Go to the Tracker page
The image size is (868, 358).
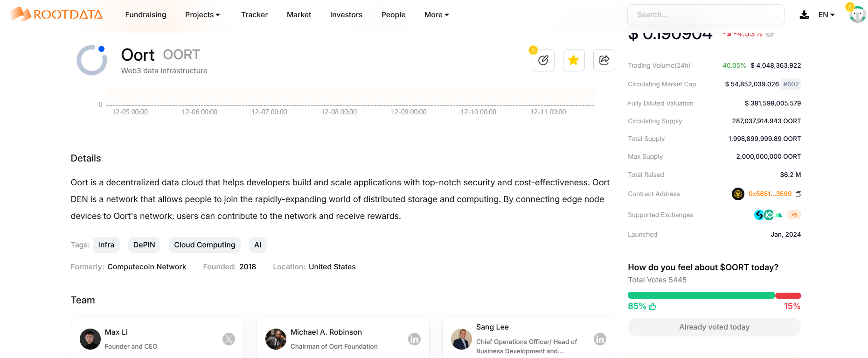(x=254, y=14)
